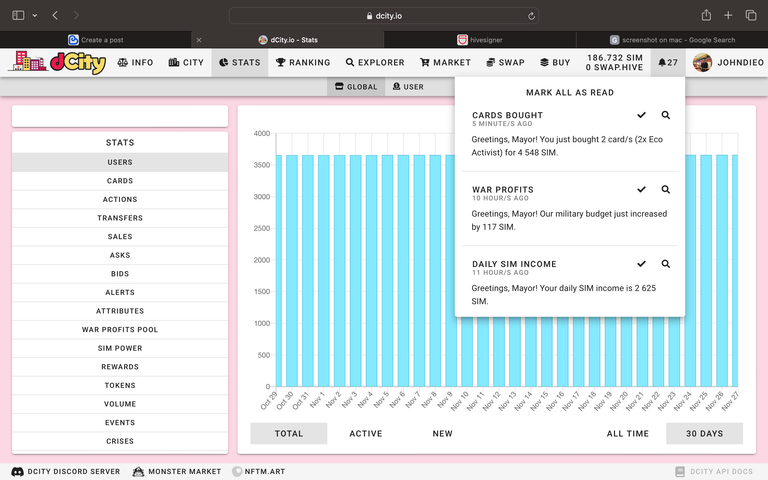Open the BUY page
The image size is (768, 480).
coord(555,63)
